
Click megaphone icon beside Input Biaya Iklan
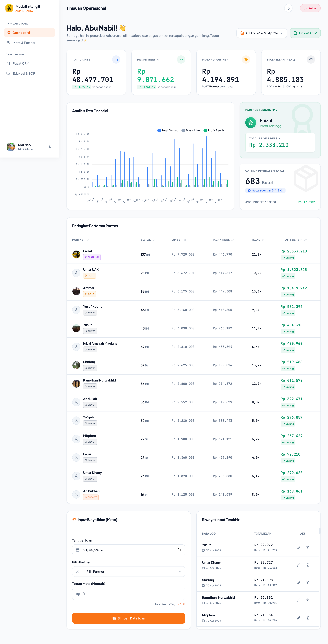coord(74,520)
